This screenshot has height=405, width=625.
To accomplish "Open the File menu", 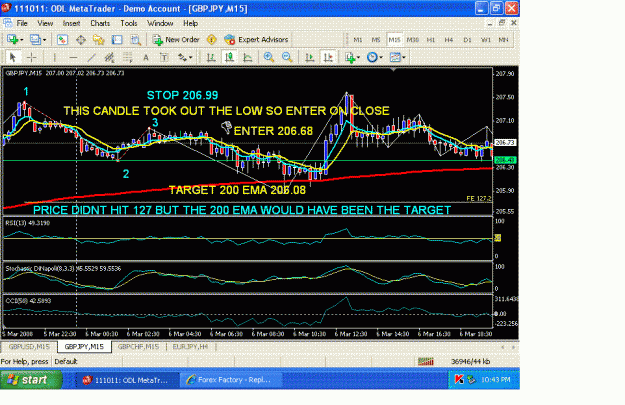I will tap(22, 23).
